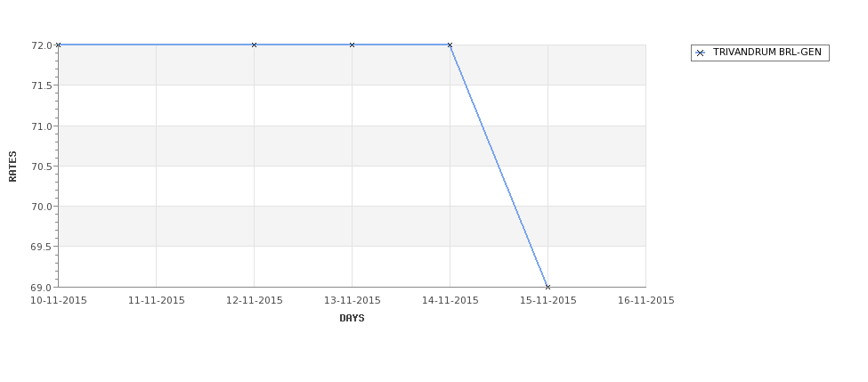Image resolution: width=868 pixels, height=382 pixels.
Task: Click the data point marker at 12-11-2015
Action: click(254, 45)
